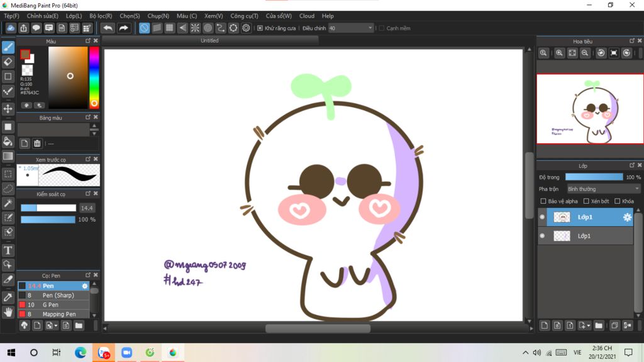Select the Bucket fill tool
Image resolution: width=644 pixels, height=362 pixels.
click(8, 141)
